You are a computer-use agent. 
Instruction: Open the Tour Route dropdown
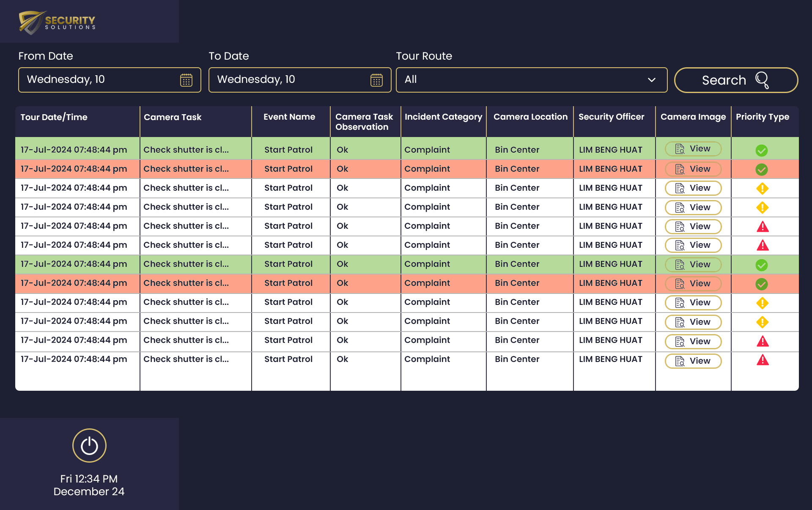tap(531, 80)
